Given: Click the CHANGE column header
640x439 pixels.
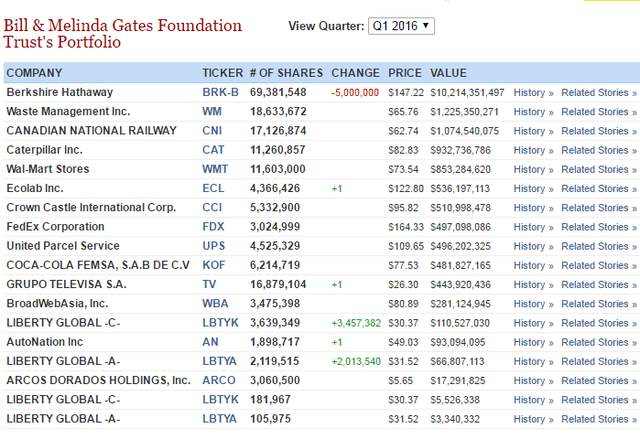Looking at the screenshot, I should [x=355, y=73].
